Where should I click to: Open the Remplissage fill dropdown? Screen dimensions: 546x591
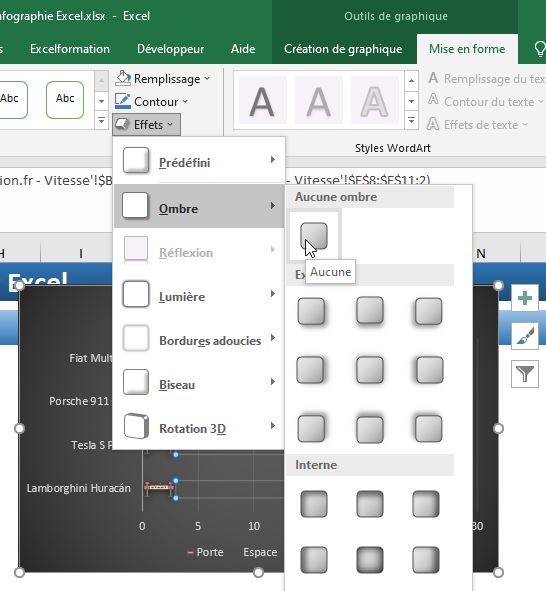pyautogui.click(x=162, y=79)
